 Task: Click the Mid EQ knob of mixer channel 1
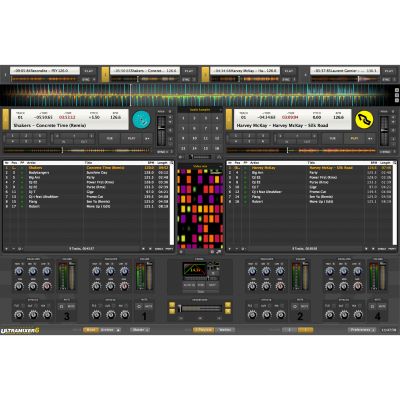[x=110, y=272]
